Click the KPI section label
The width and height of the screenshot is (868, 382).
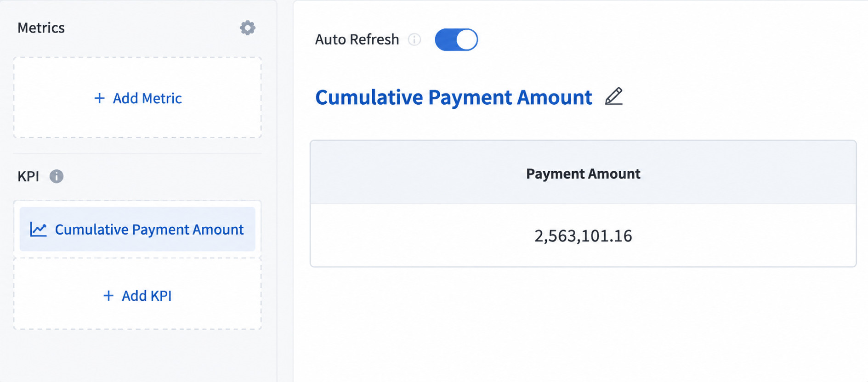pos(28,176)
